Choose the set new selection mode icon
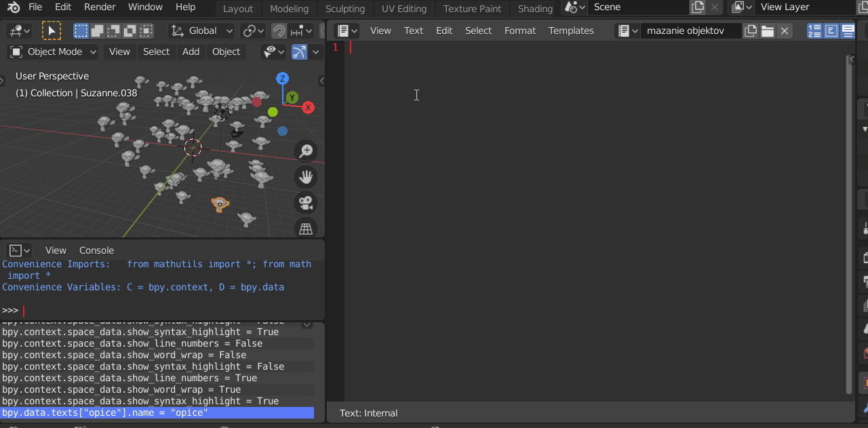 coord(81,31)
